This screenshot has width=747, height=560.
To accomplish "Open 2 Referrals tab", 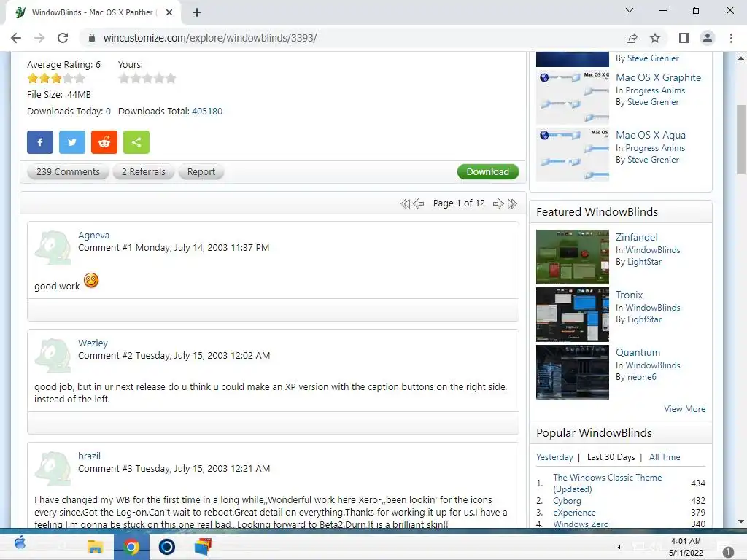I will pos(144,172).
